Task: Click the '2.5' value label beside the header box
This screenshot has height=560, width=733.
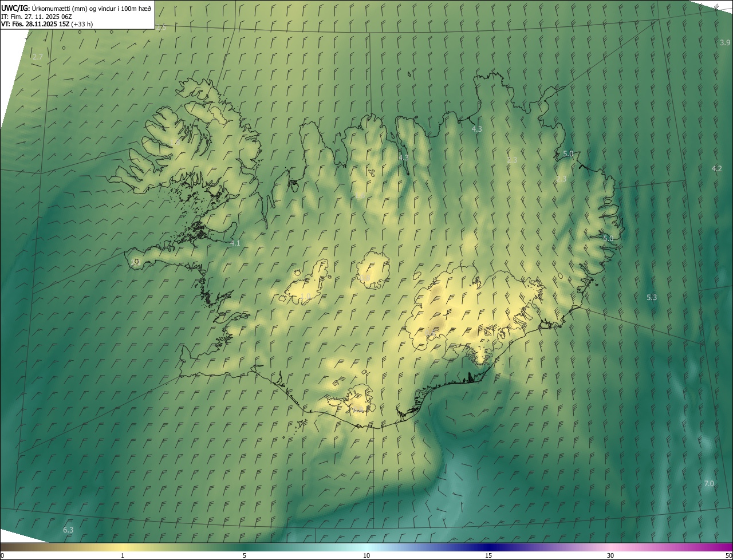Action: [161, 27]
